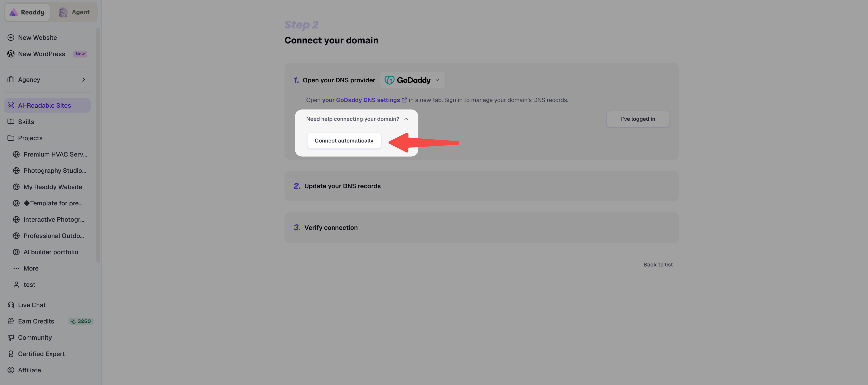
Task: Expand the Agency submenu chevron
Action: point(83,80)
